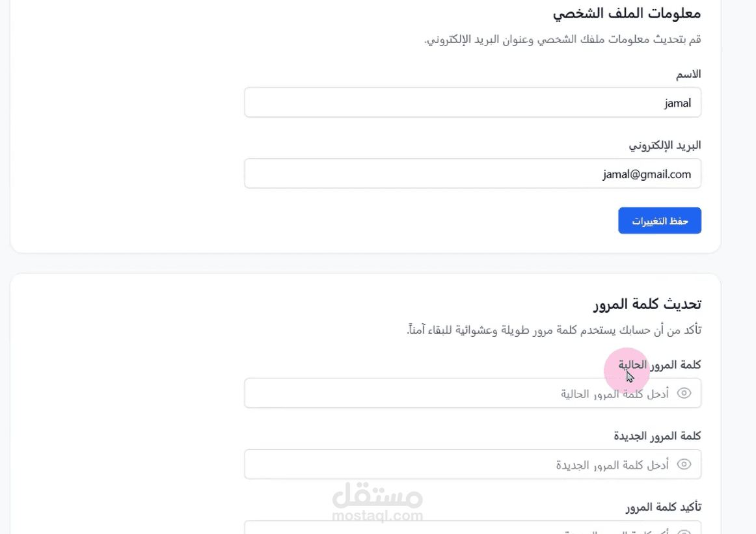Click the كلمة المرور الجديدة label
Image resolution: width=756 pixels, height=534 pixels.
point(657,436)
